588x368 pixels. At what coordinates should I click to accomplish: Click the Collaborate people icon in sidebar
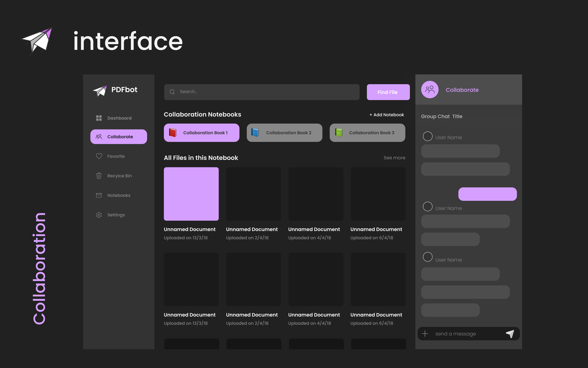click(99, 137)
